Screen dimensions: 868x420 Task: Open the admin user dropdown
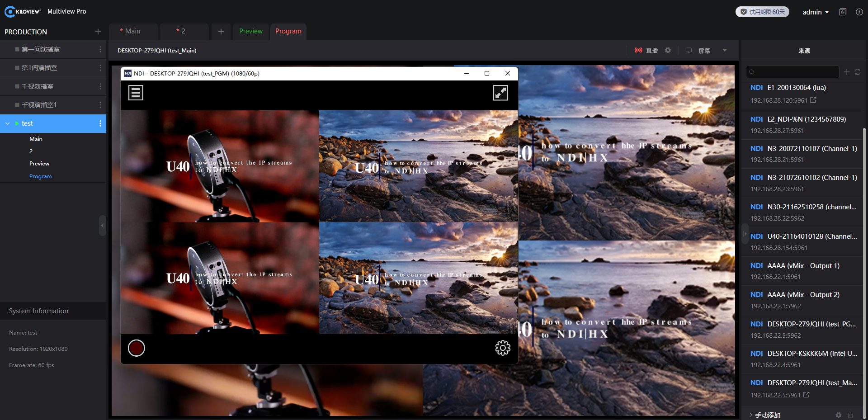click(815, 12)
